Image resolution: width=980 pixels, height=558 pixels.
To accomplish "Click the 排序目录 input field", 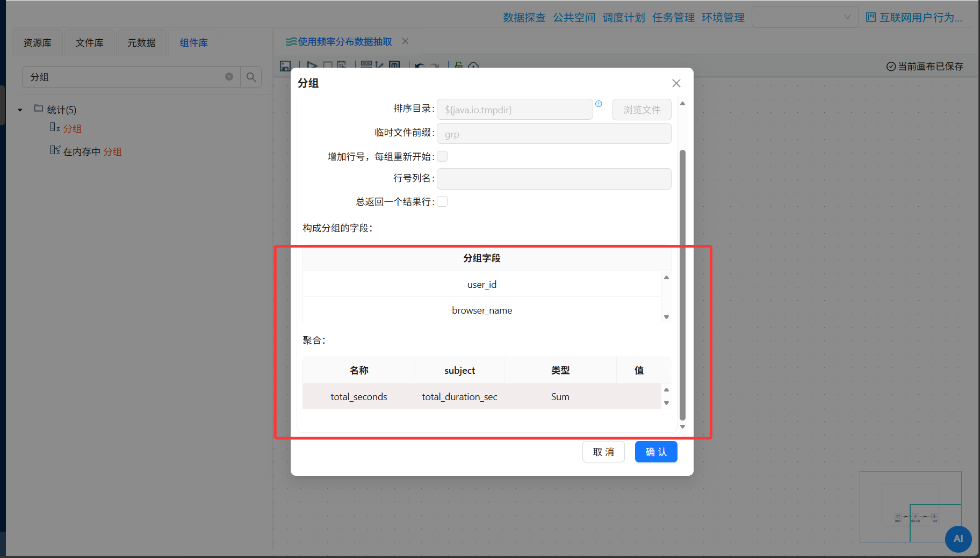I will (x=515, y=110).
